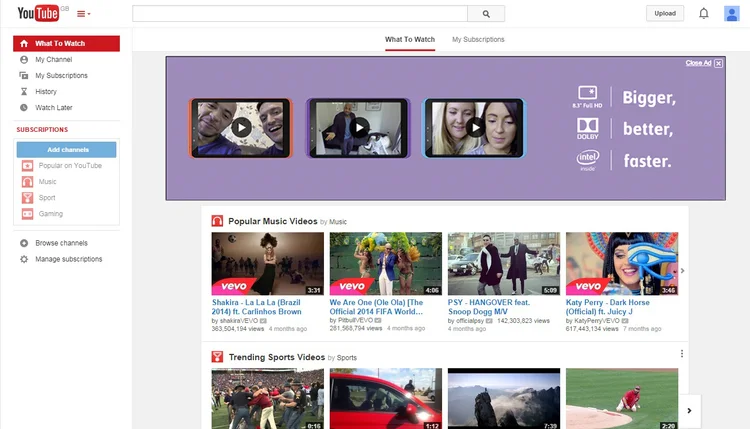Open Katy Perry Dark Horse title link
This screenshot has width=750, height=429.
(607, 307)
